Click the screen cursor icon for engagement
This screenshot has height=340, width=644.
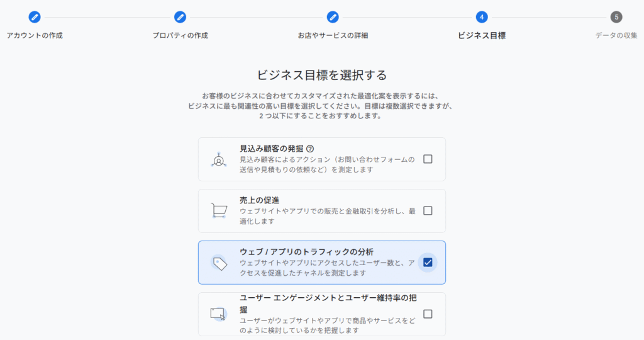(218, 314)
